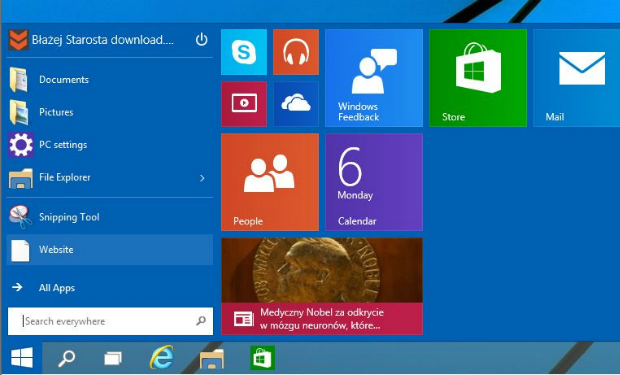The image size is (620, 375).
Task: Open the Music headphones tile
Action: (296, 52)
